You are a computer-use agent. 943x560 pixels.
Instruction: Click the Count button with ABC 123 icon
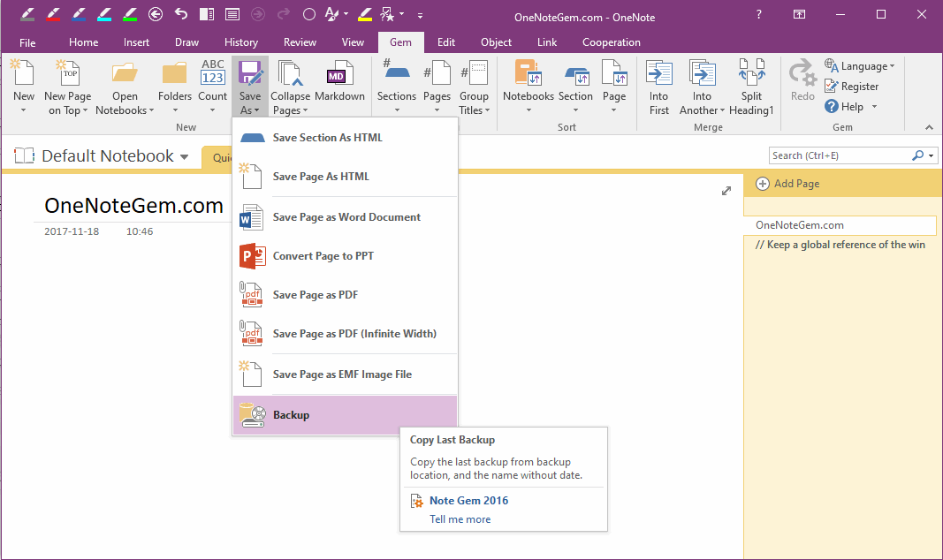click(212, 86)
